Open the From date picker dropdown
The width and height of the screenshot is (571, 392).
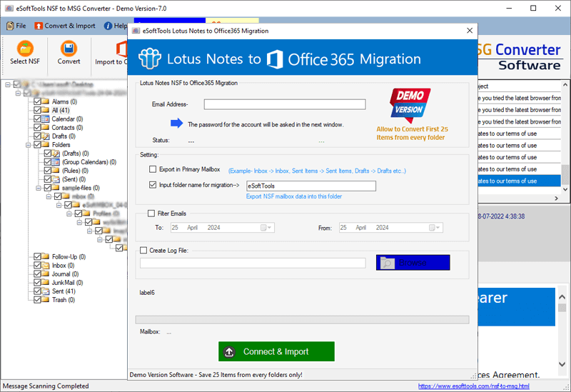click(435, 228)
